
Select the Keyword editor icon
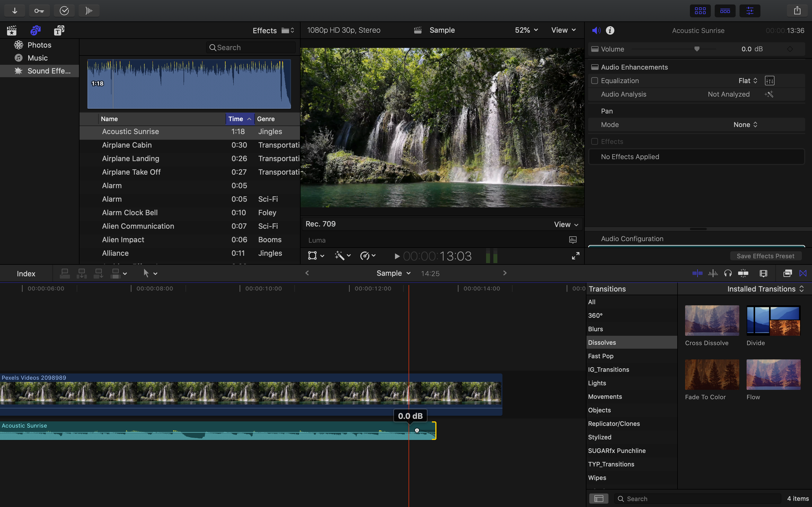[x=39, y=10]
